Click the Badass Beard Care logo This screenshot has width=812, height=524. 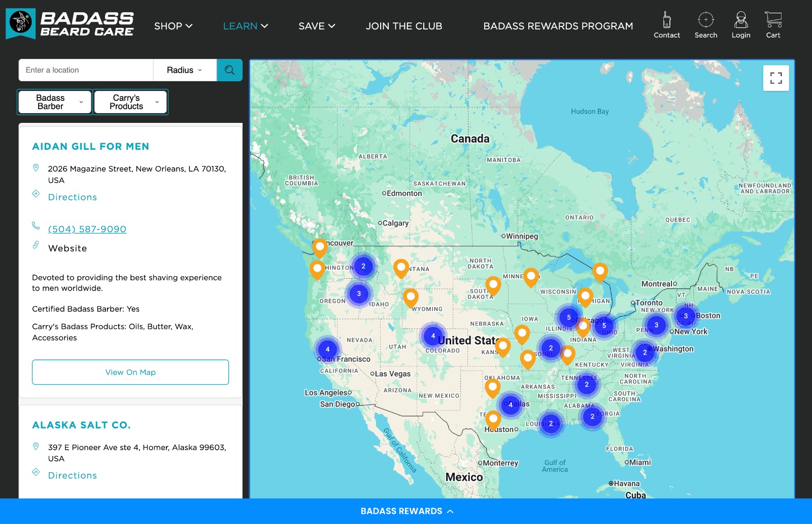tap(70, 24)
